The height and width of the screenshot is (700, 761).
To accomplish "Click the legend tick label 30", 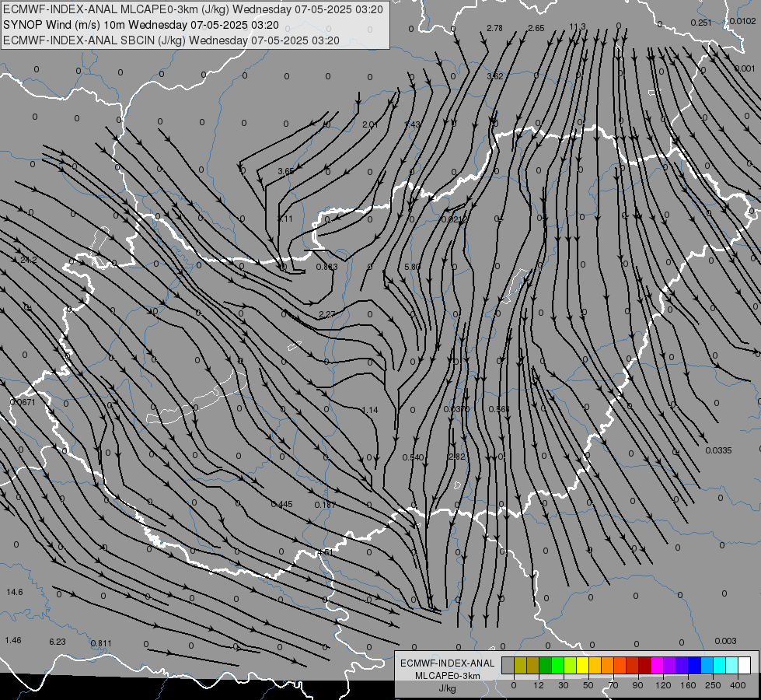I will tap(563, 685).
